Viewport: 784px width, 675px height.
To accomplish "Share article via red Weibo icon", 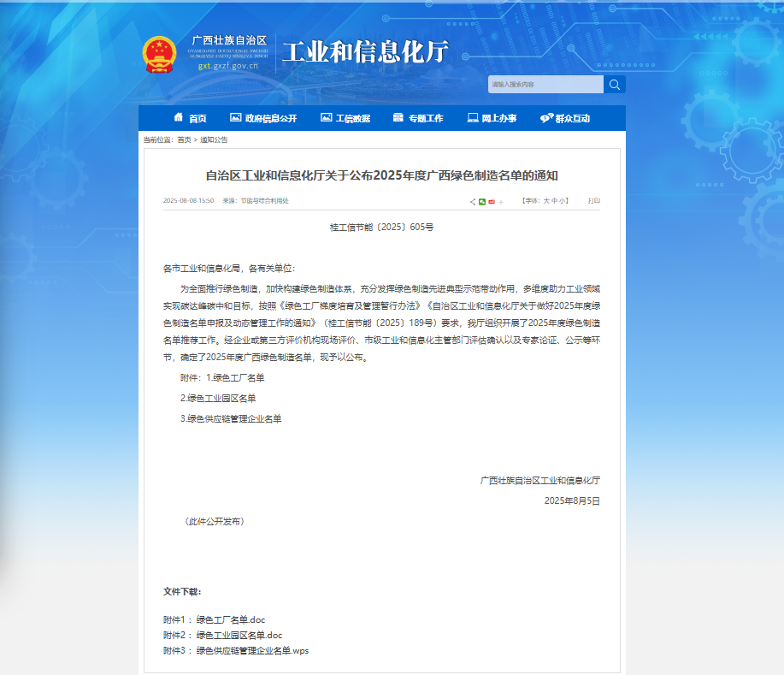I will pos(492,202).
